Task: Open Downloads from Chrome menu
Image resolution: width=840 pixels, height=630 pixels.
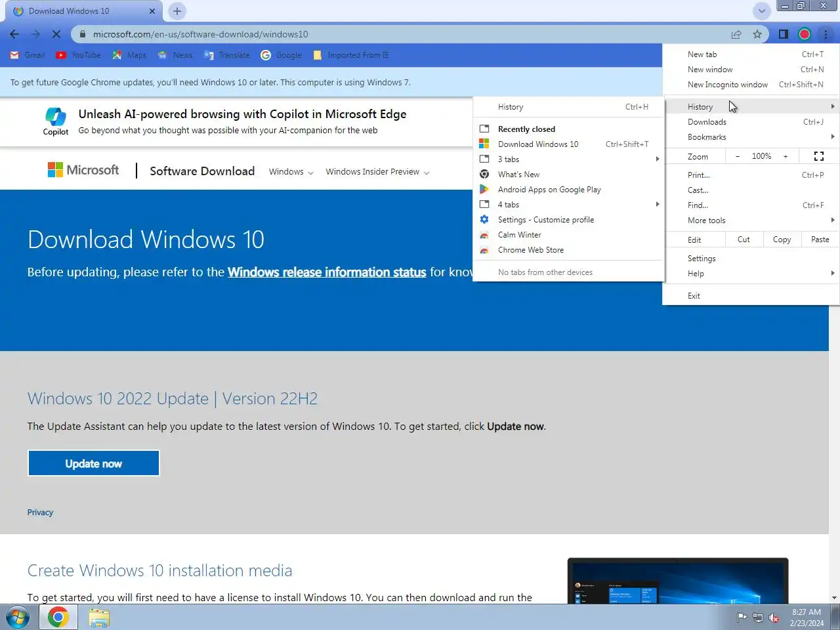Action: pos(751,122)
